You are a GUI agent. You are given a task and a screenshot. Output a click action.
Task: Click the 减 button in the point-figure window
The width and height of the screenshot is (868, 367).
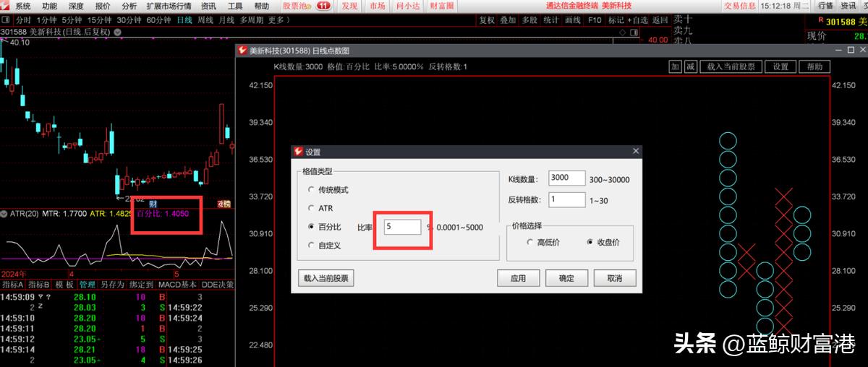(x=690, y=66)
